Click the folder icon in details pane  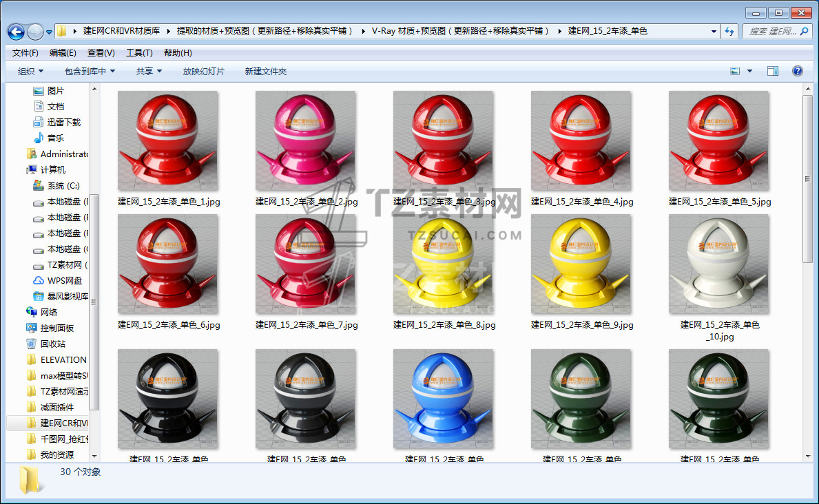click(x=30, y=480)
